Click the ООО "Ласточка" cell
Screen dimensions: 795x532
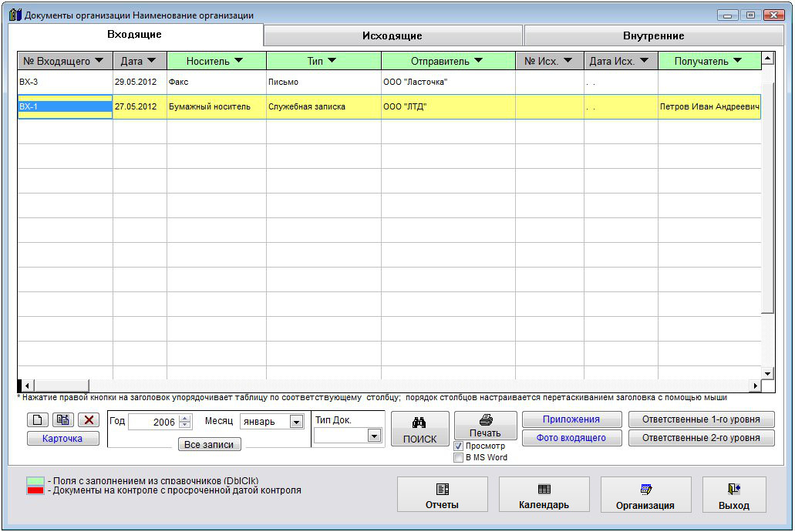(448, 82)
